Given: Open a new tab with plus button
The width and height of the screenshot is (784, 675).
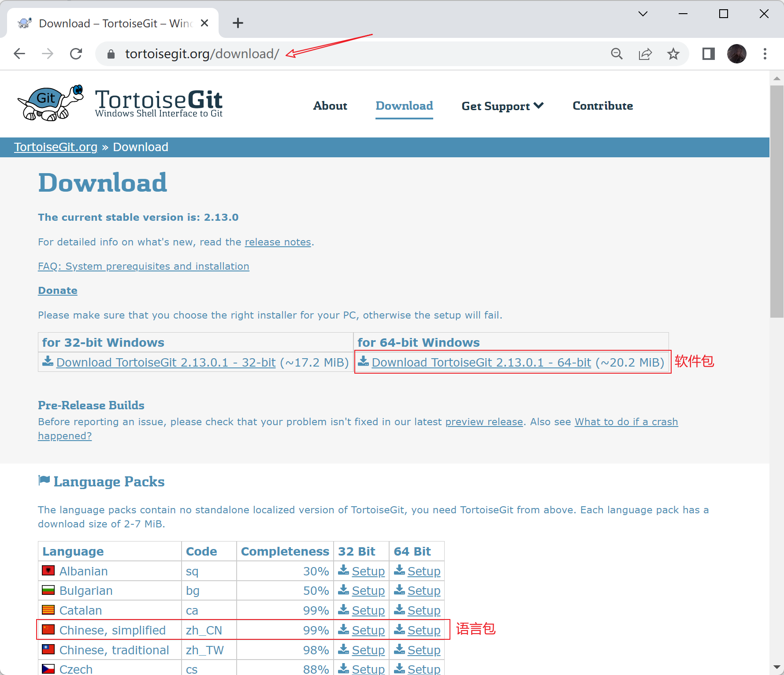Looking at the screenshot, I should pyautogui.click(x=238, y=23).
